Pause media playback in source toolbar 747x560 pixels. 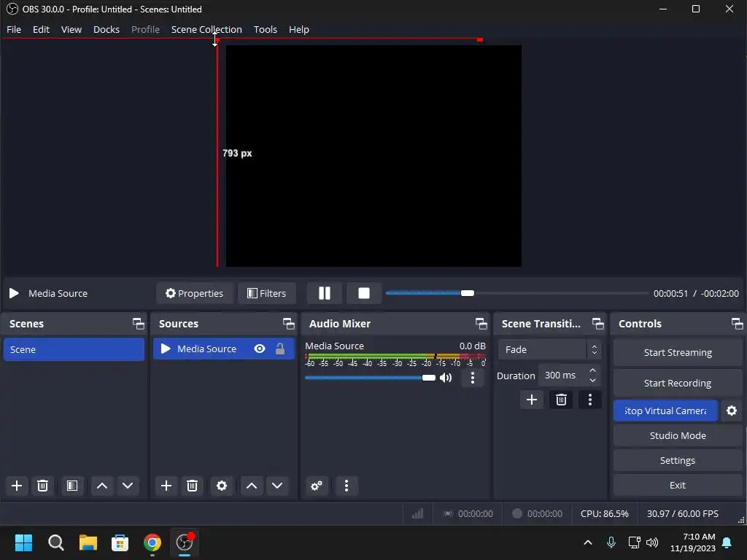point(325,293)
